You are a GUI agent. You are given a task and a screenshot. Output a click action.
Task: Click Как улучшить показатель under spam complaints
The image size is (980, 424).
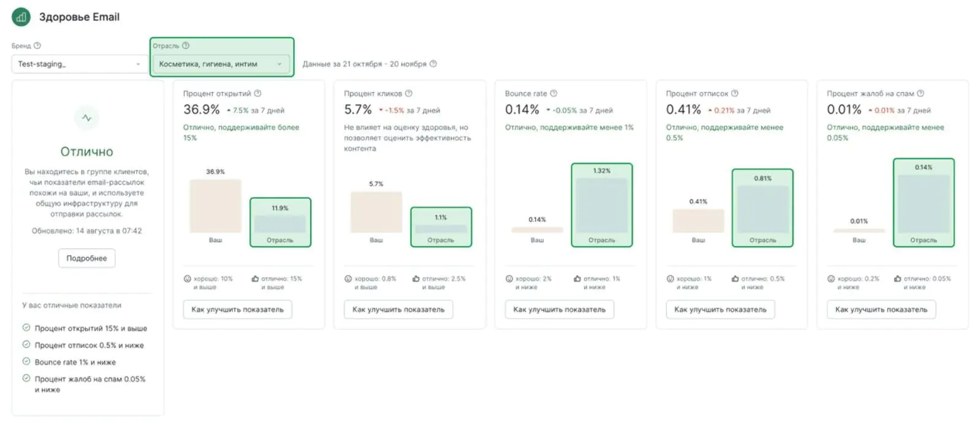pyautogui.click(x=881, y=309)
